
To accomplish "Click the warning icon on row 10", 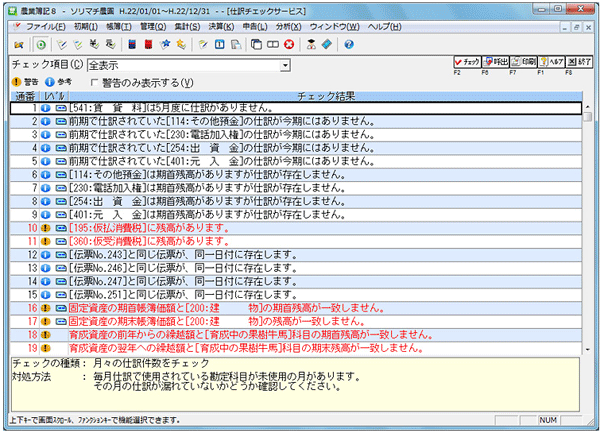I will (x=46, y=228).
